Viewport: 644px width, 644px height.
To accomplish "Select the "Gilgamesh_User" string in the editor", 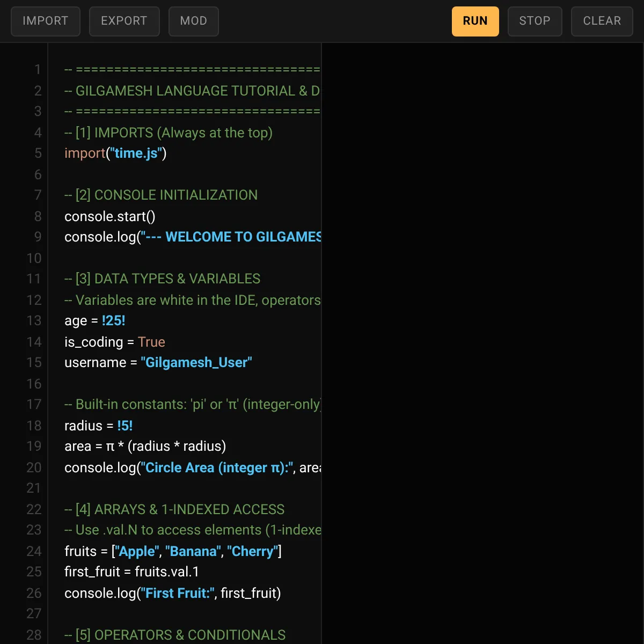I will click(196, 363).
